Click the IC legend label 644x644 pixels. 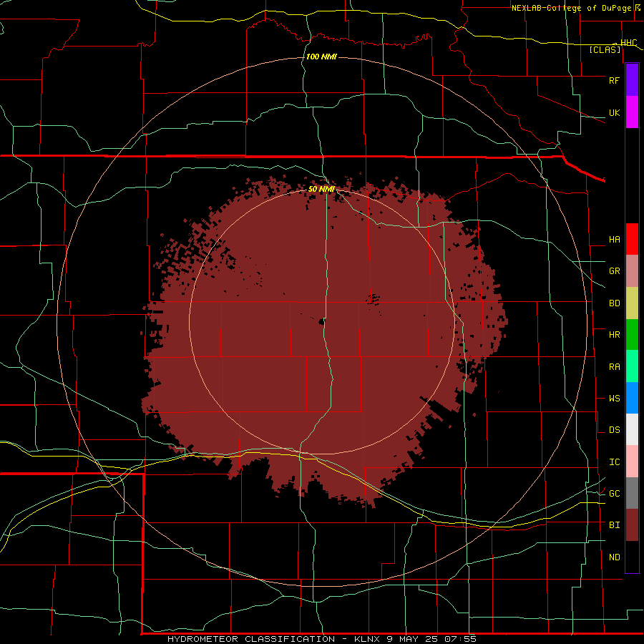coord(614,462)
